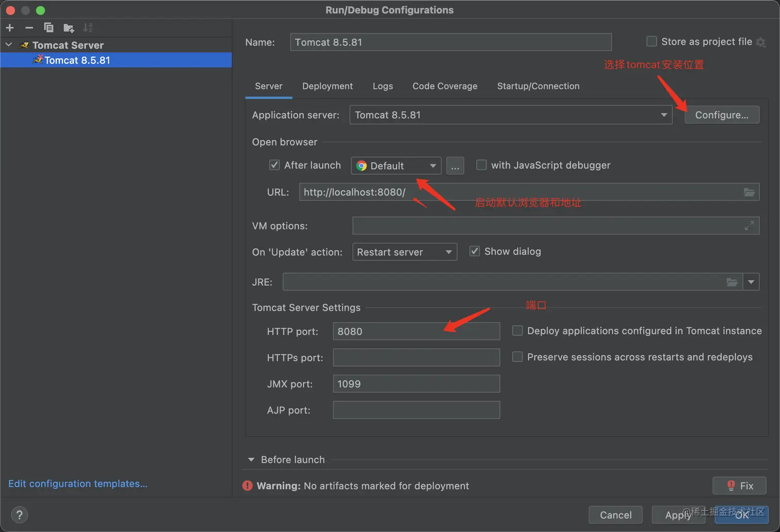Click the Cancel button
Screen dimensions: 780x532
(x=615, y=515)
